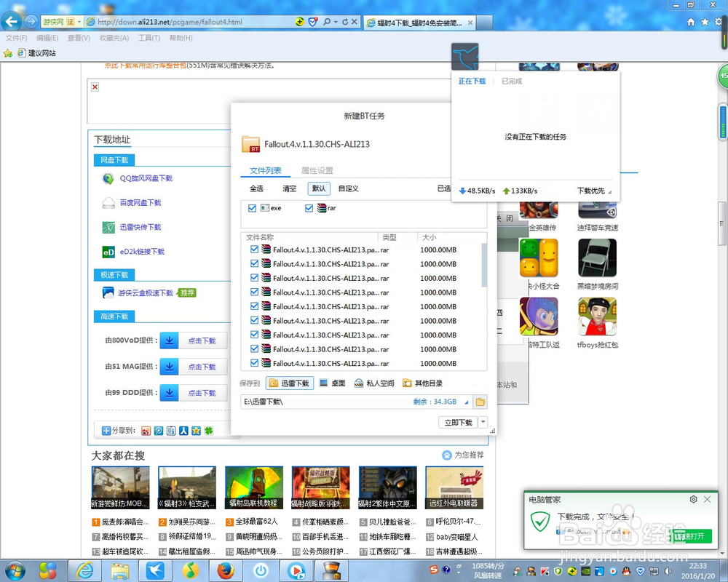Open the 正在下载 tab in Xunlei panel
Screen dimensions: 728x582
tap(472, 81)
